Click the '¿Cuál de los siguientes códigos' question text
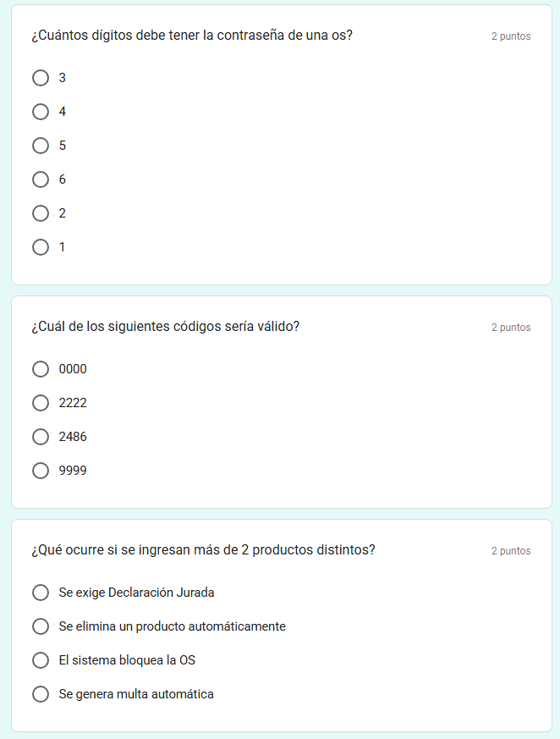This screenshot has width=560, height=739. tap(165, 327)
